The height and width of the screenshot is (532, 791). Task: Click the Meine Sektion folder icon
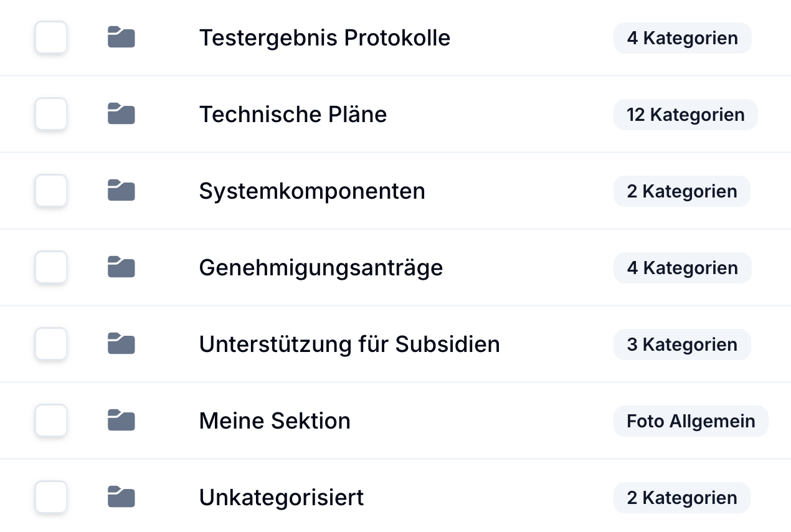click(121, 420)
